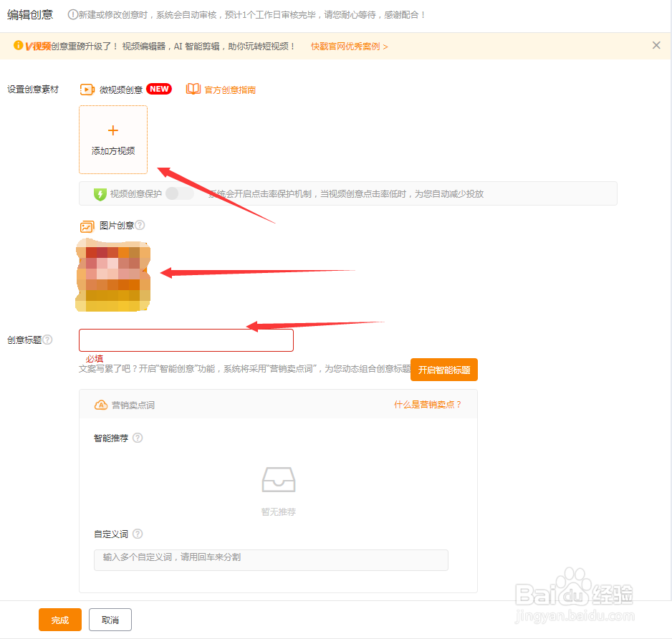Close the yellow V视频 announcement banner

click(x=656, y=45)
